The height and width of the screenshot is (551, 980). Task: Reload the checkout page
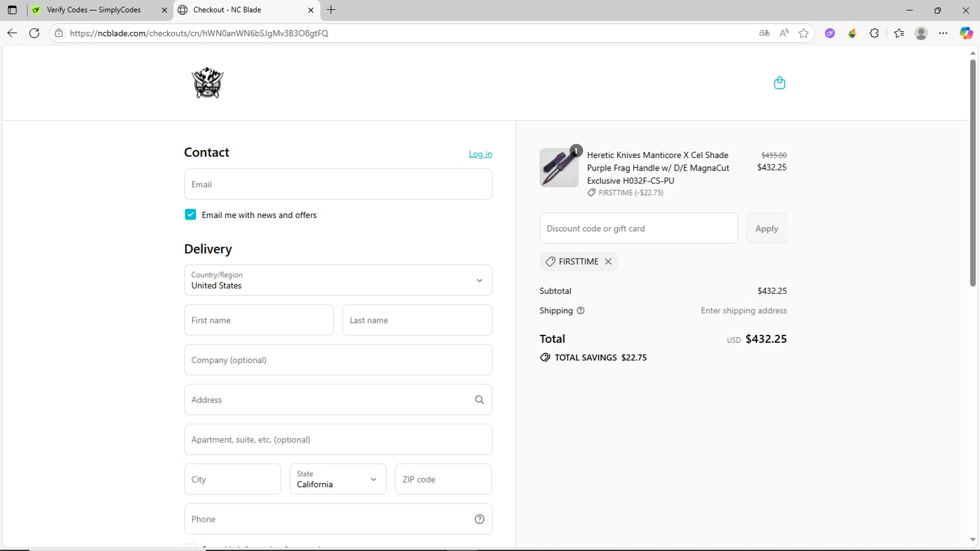(35, 33)
